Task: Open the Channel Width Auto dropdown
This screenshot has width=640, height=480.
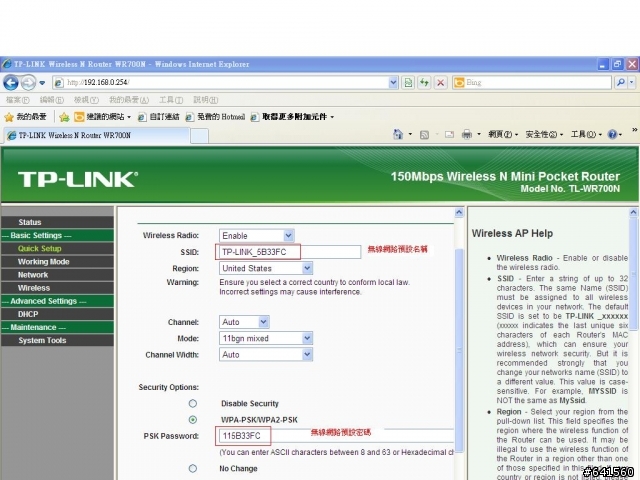Action: [x=266, y=355]
